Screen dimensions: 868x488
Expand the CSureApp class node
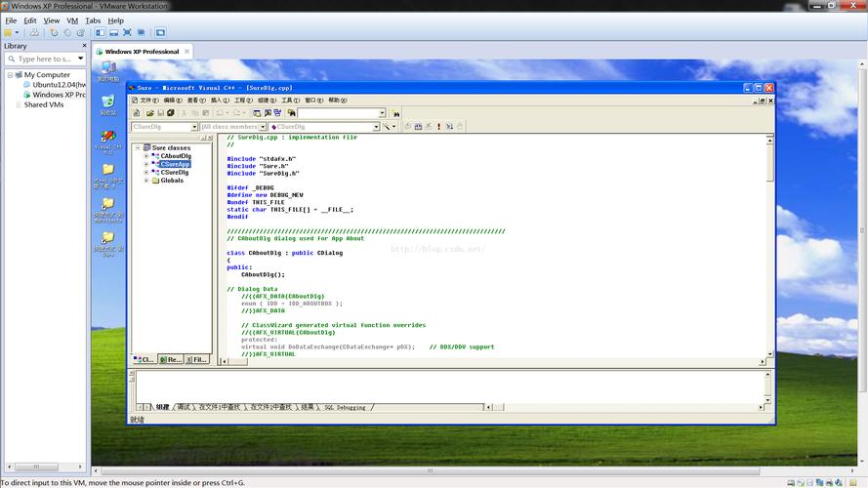pos(146,164)
